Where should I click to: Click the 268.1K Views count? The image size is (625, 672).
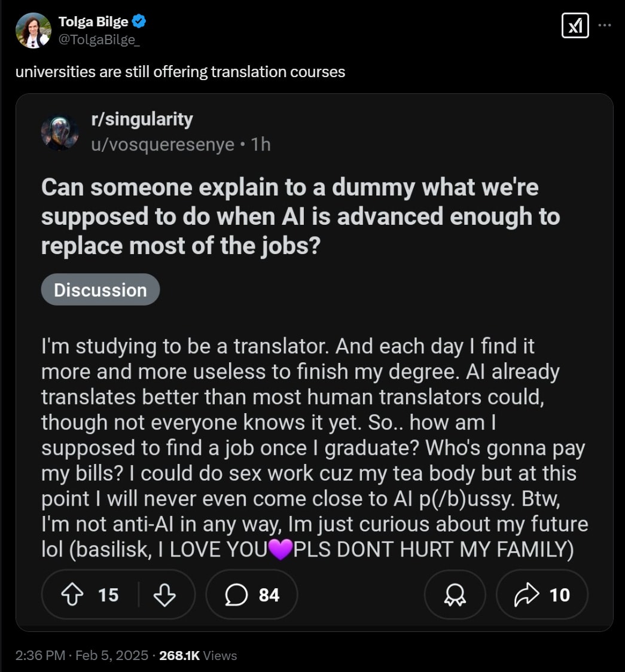click(198, 655)
